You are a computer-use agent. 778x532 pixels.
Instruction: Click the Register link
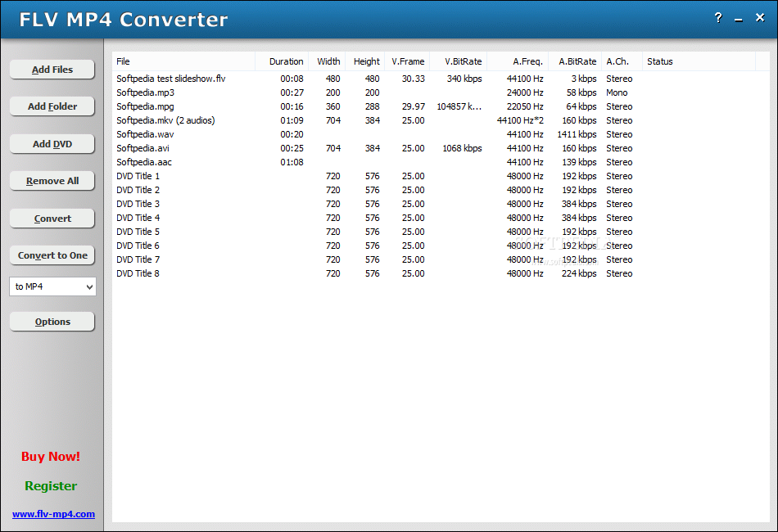pos(51,486)
